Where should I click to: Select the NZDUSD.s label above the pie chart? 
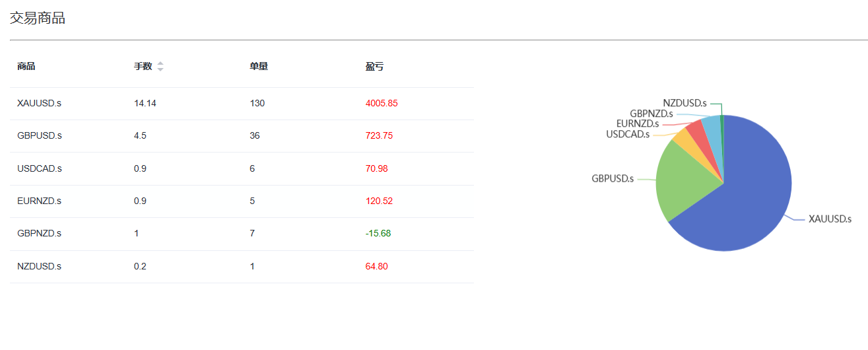pyautogui.click(x=684, y=104)
